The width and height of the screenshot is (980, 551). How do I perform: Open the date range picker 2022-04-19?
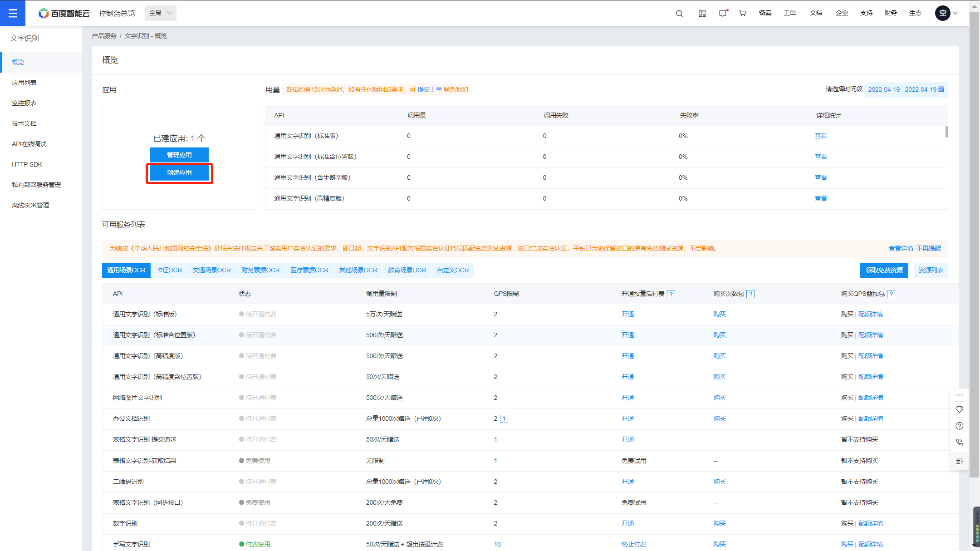(906, 89)
